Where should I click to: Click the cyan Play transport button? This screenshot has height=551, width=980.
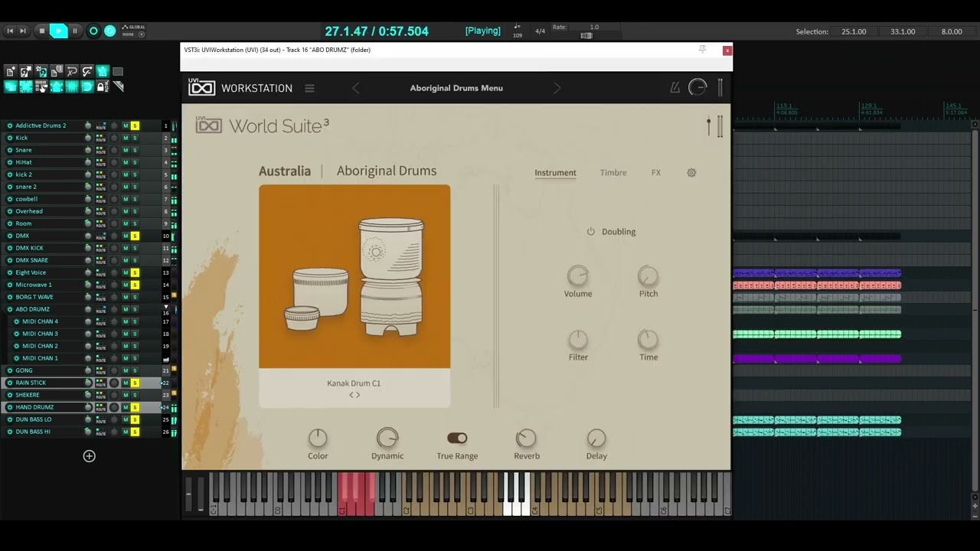click(59, 31)
